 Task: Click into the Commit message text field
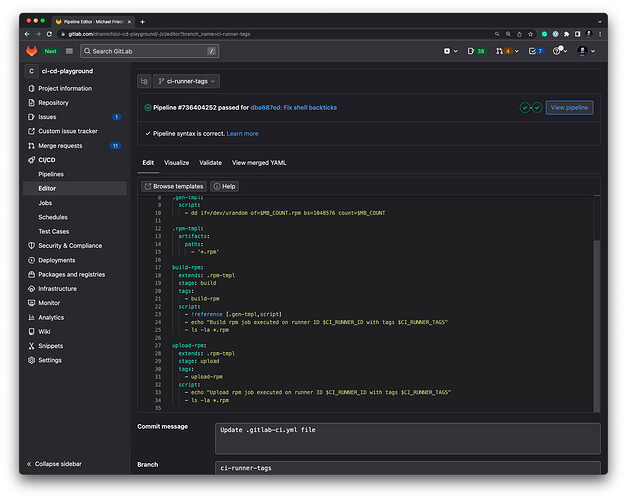(407, 437)
